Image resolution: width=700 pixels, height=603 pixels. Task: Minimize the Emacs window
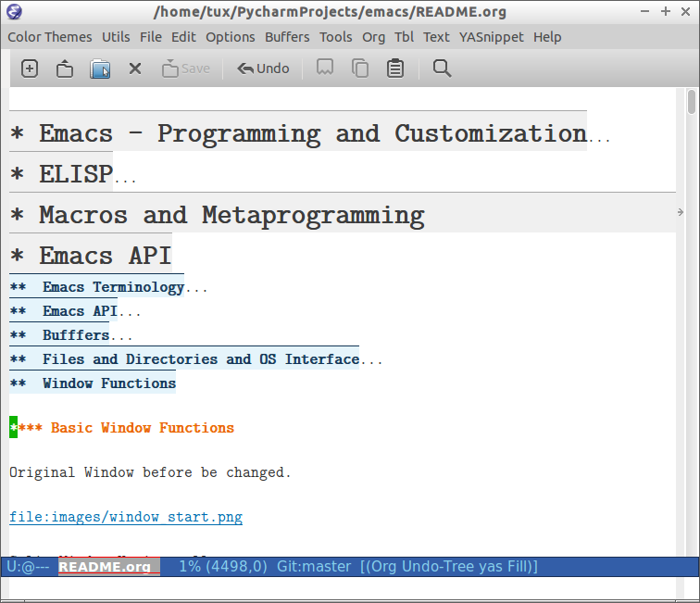(x=644, y=11)
